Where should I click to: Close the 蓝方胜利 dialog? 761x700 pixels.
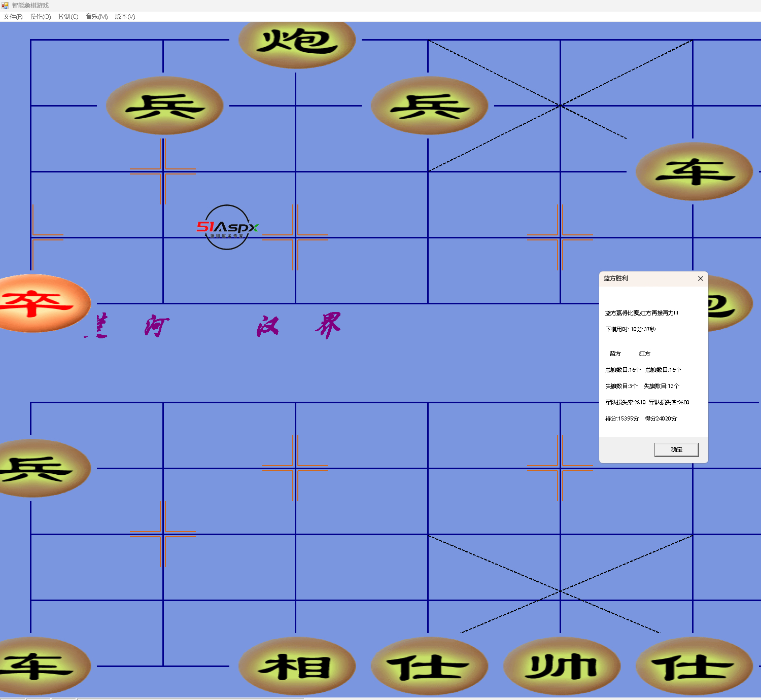pyautogui.click(x=700, y=278)
